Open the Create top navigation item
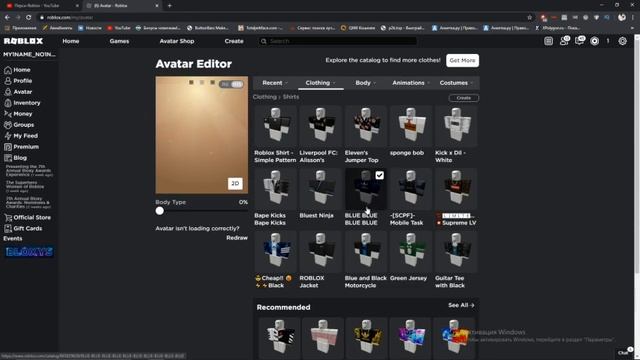 coord(234,41)
